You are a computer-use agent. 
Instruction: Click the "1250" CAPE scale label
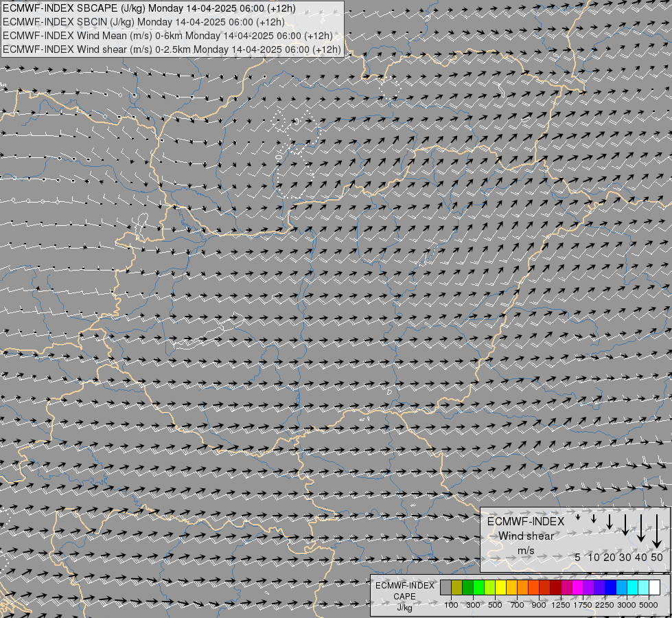click(x=561, y=605)
